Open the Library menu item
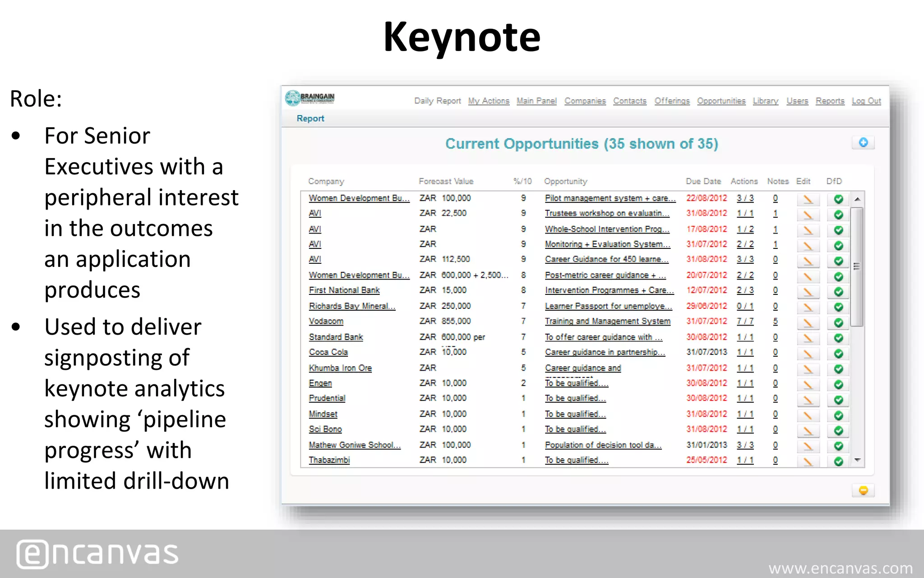Viewport: 924px width, 578px height. click(766, 101)
